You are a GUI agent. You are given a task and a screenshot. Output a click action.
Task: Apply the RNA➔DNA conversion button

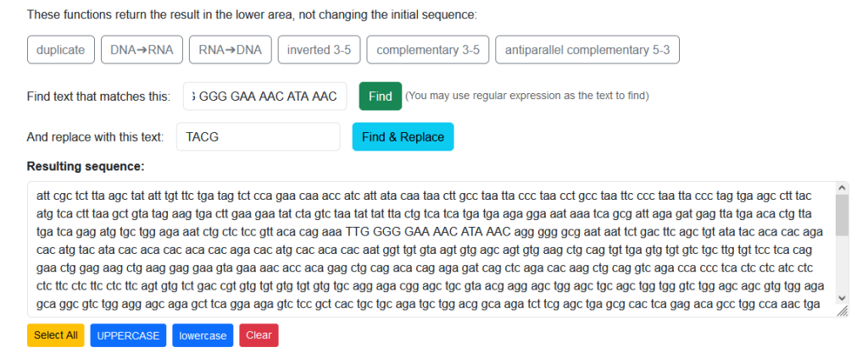[231, 50]
